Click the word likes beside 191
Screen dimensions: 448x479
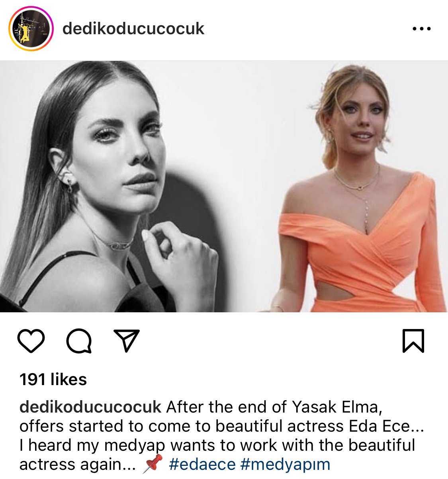(x=68, y=380)
